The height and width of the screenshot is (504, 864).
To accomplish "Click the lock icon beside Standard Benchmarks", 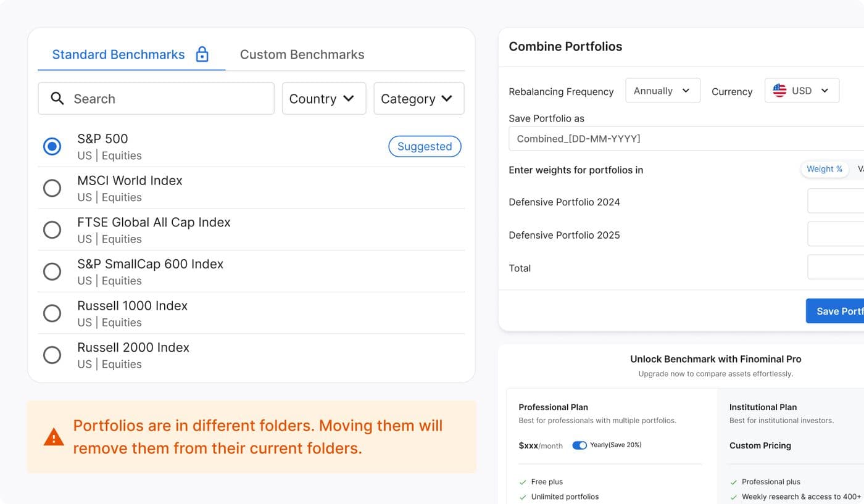I will click(202, 54).
